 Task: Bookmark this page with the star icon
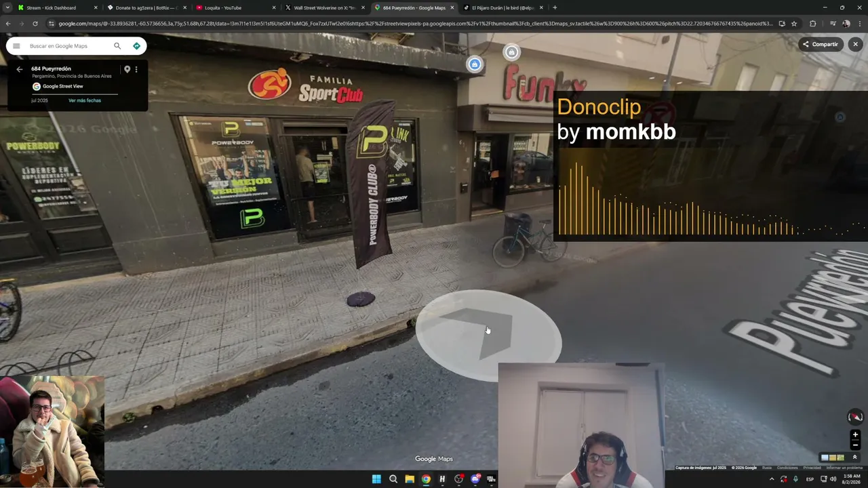pyautogui.click(x=794, y=24)
